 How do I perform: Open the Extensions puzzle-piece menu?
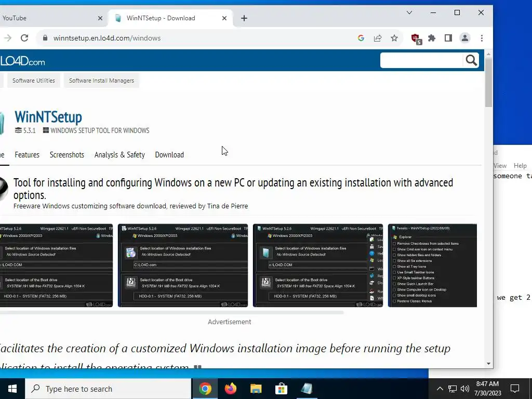(432, 38)
